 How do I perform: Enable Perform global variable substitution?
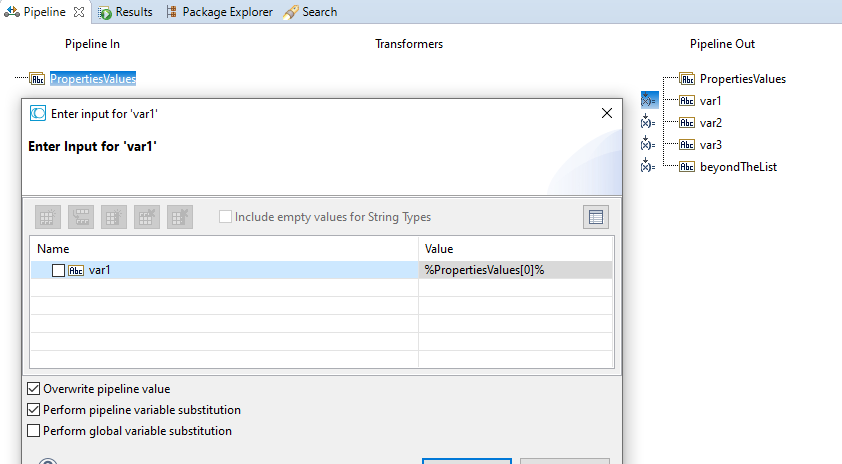(x=33, y=431)
